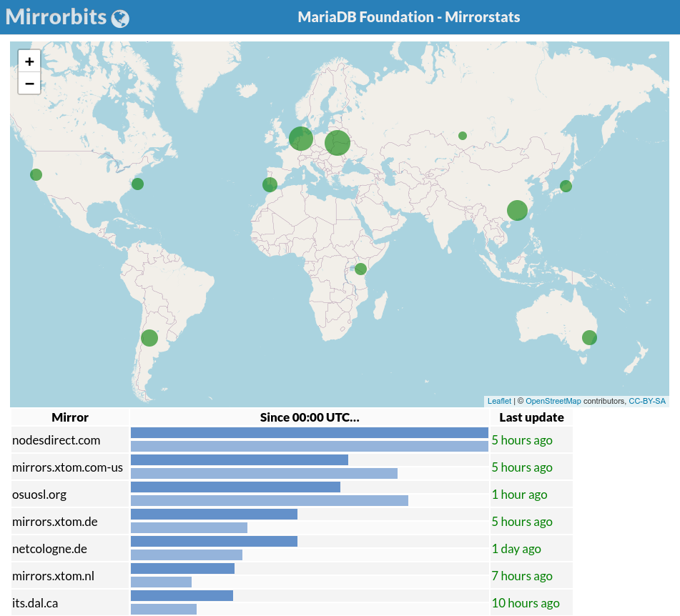Screen dimensions: 680x616
Task: Select the mirror marker in southeast Australia
Action: 589,337
